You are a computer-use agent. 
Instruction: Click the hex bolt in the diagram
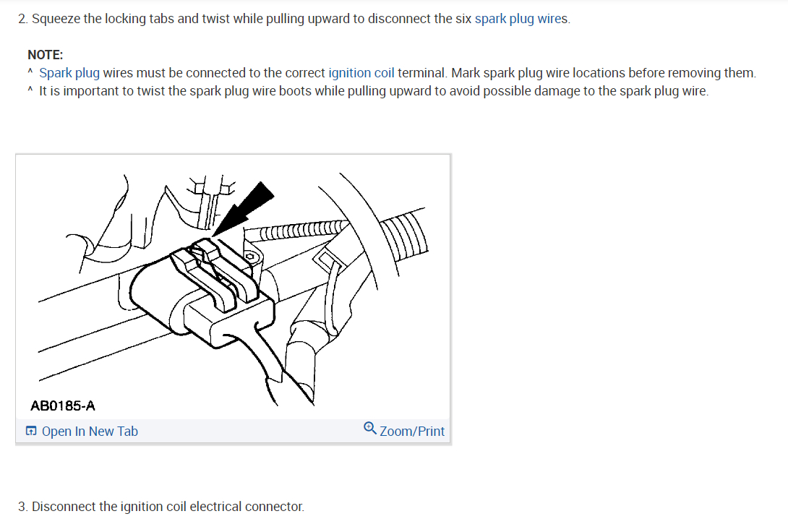click(249, 257)
